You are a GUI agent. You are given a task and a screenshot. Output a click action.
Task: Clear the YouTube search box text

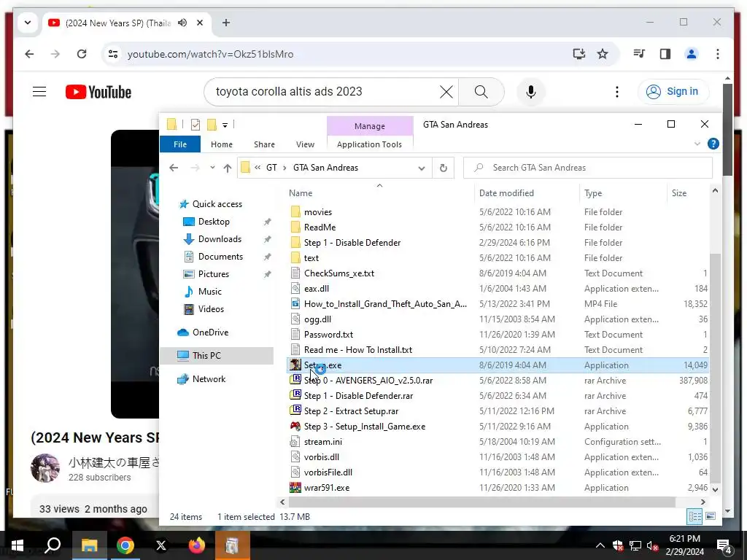click(446, 92)
